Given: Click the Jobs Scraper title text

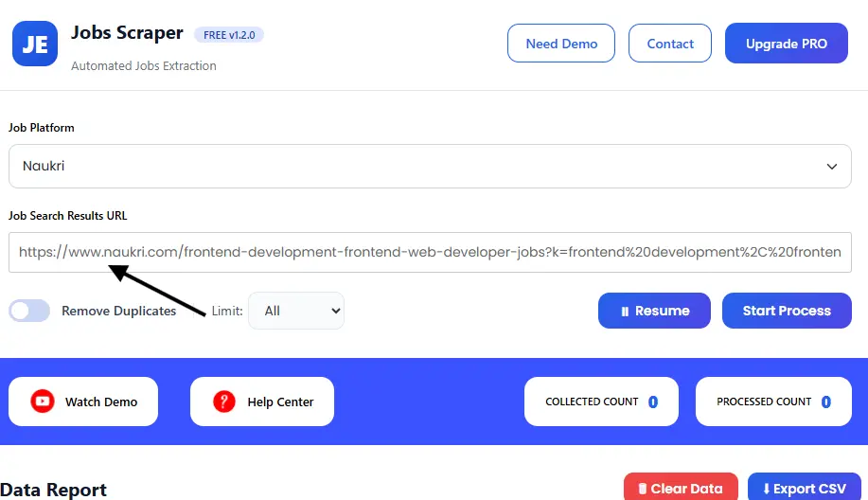Looking at the screenshot, I should pyautogui.click(x=127, y=32).
